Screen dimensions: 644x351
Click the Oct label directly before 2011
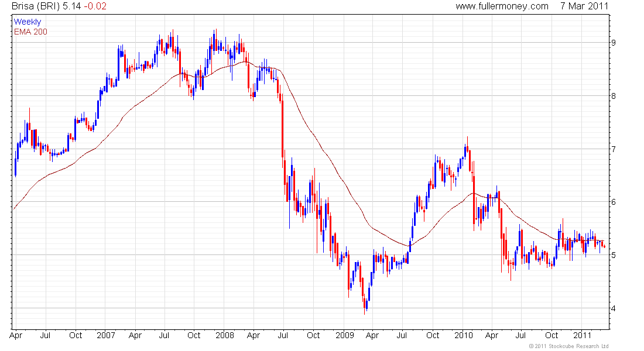pyautogui.click(x=551, y=335)
